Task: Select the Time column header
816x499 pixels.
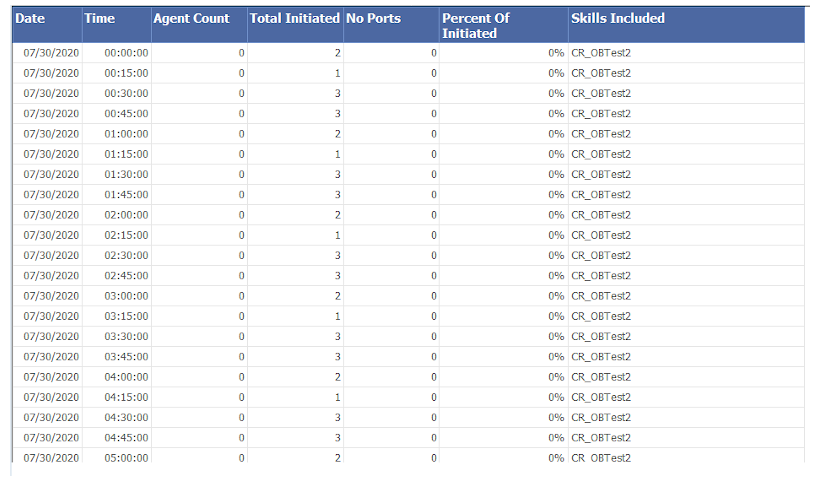Action: point(117,25)
